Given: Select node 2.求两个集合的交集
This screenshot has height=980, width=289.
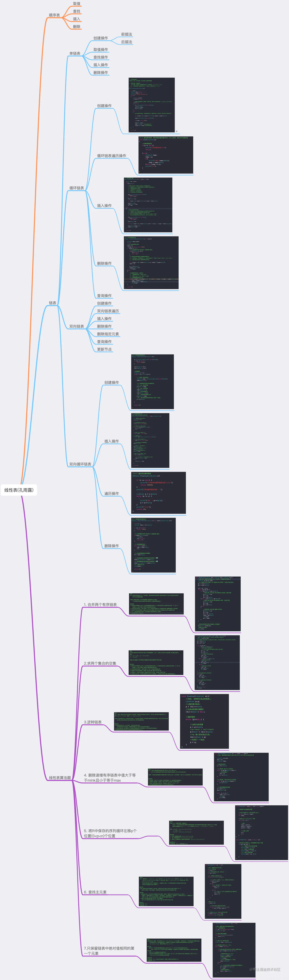Looking at the screenshot, I should point(100,663).
